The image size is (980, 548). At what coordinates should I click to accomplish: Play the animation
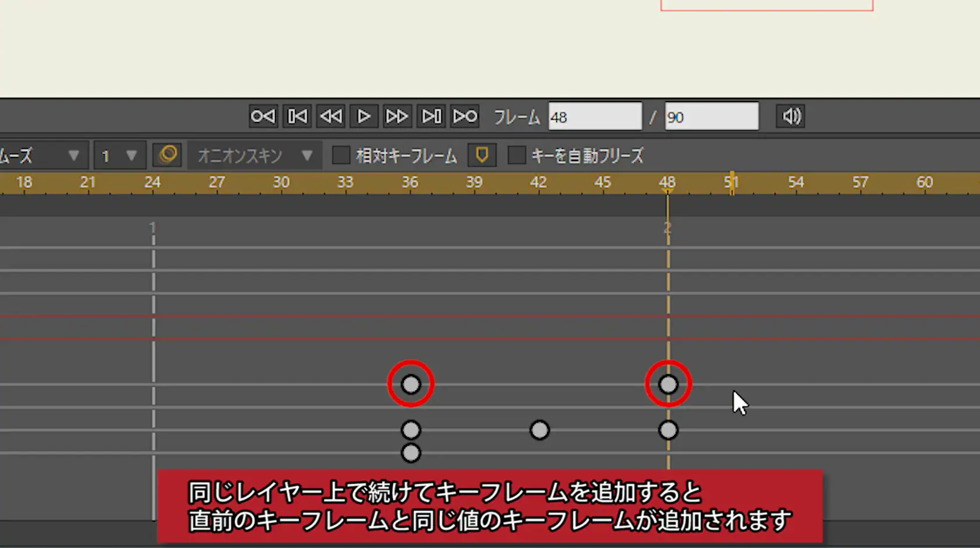(364, 116)
